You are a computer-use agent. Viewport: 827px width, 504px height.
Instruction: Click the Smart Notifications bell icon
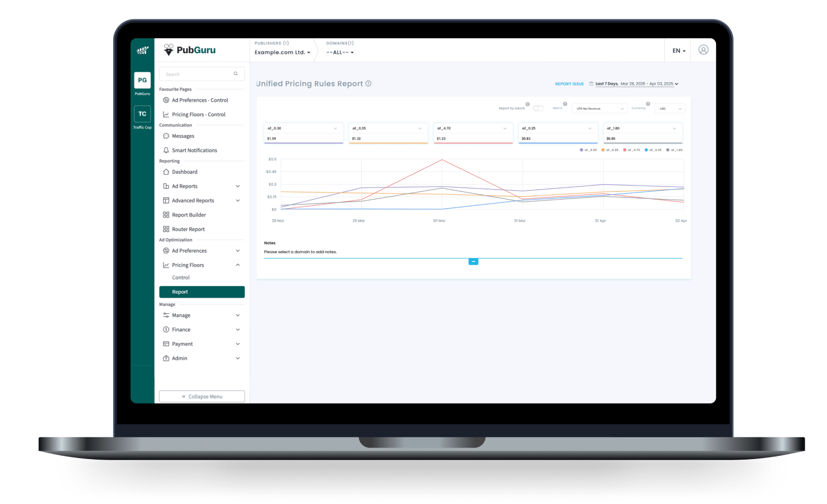click(166, 150)
